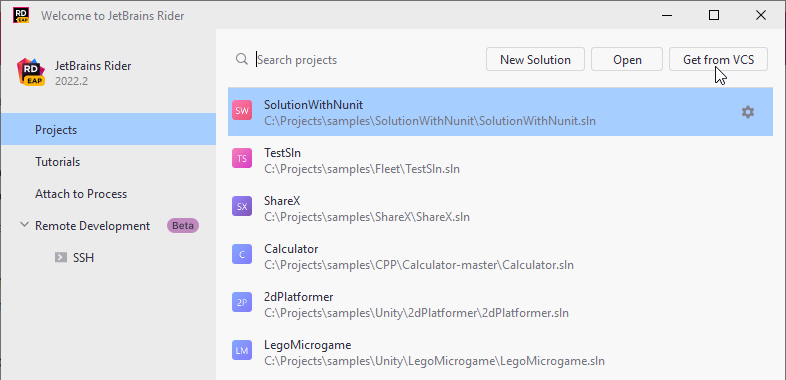
Task: Open the ShareX.sln solution entry
Action: pos(500,209)
